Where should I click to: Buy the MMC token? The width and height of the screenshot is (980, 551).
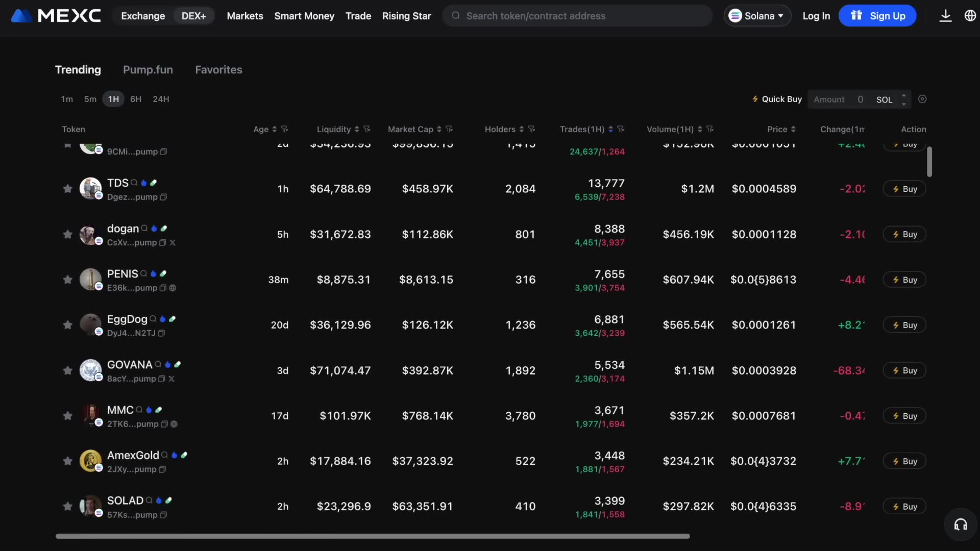(x=904, y=416)
